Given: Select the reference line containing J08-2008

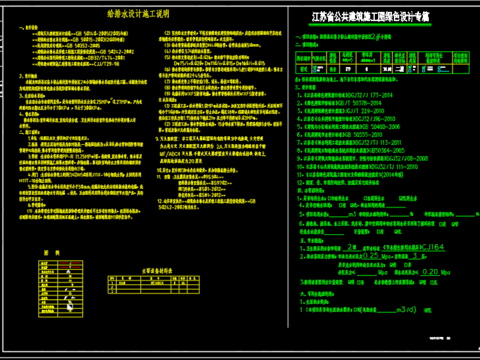Looking at the screenshot, I should click(362, 159).
